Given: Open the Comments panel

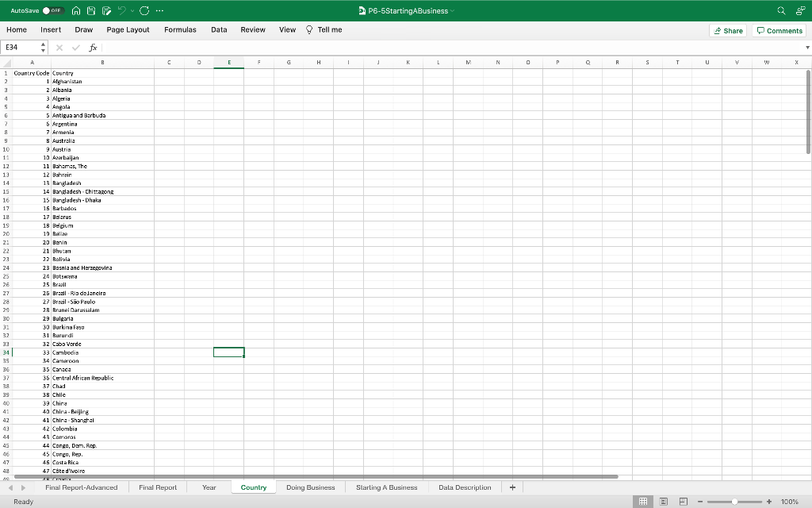Looking at the screenshot, I should tap(779, 29).
